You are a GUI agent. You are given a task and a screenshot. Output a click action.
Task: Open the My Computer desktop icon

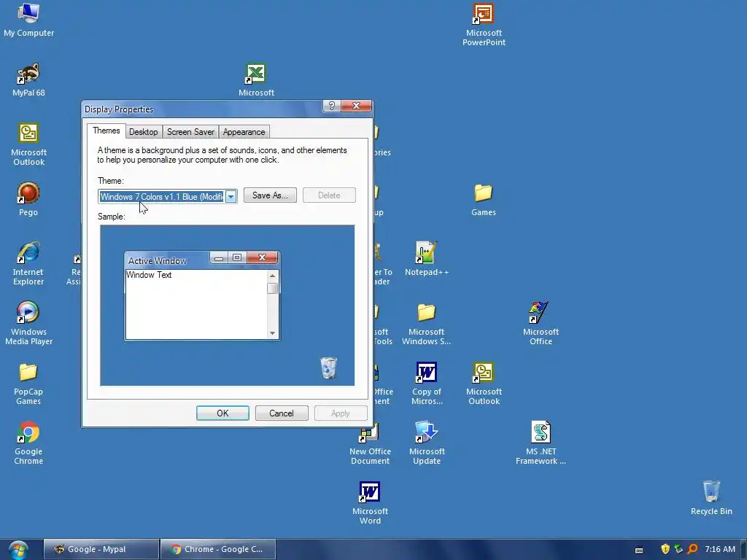pyautogui.click(x=28, y=19)
